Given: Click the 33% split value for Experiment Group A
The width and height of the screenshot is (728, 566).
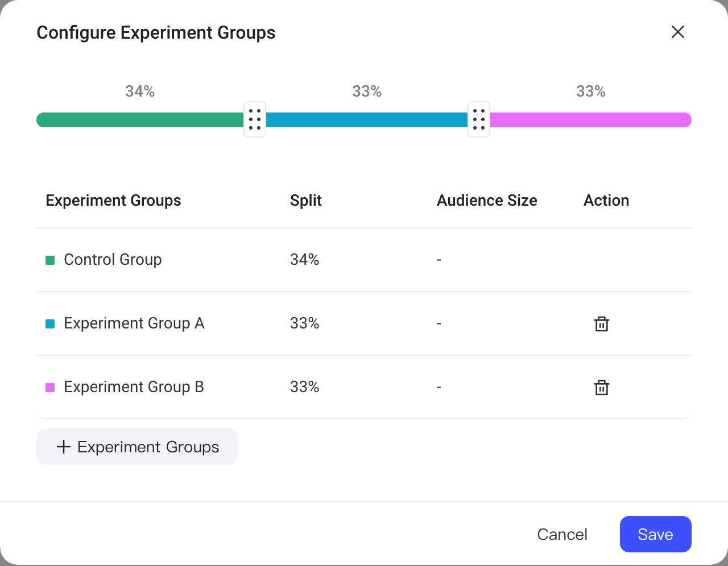Looking at the screenshot, I should tap(305, 323).
